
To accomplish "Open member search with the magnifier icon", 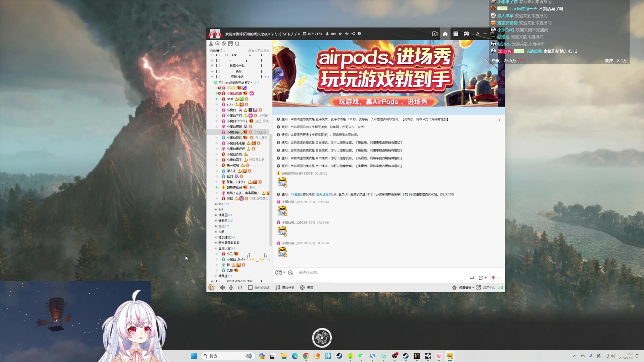I will tap(237, 44).
